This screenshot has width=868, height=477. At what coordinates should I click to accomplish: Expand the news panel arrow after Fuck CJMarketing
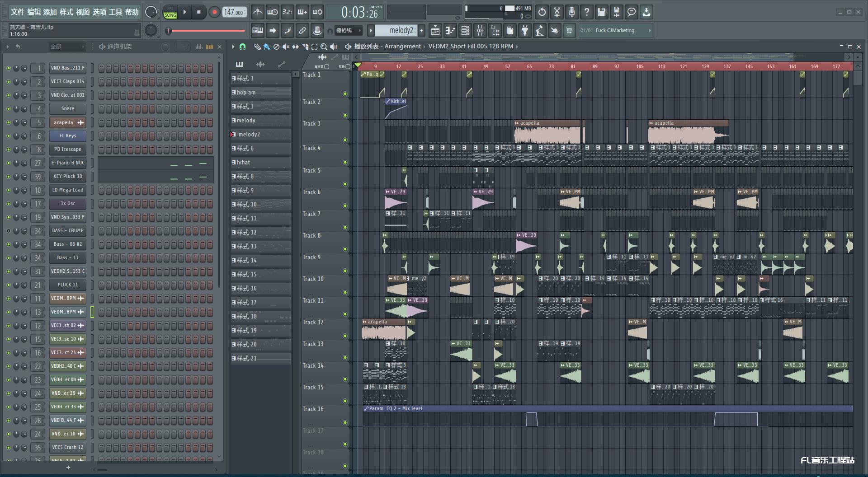tap(650, 31)
